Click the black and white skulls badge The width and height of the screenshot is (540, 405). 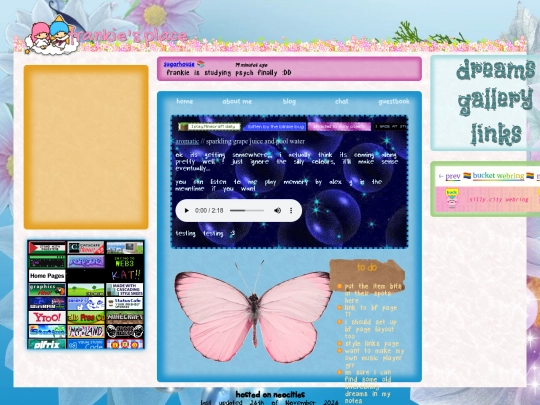(125, 331)
